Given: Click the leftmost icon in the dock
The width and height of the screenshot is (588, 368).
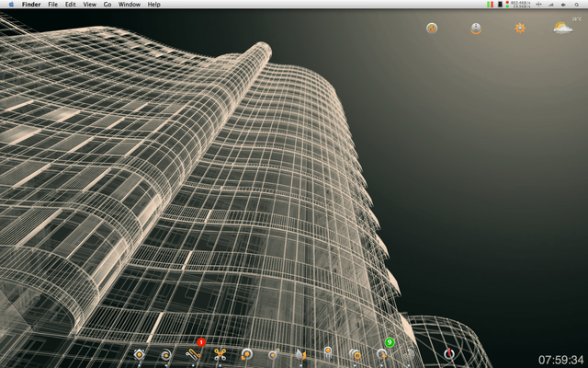Looking at the screenshot, I should pyautogui.click(x=139, y=354).
